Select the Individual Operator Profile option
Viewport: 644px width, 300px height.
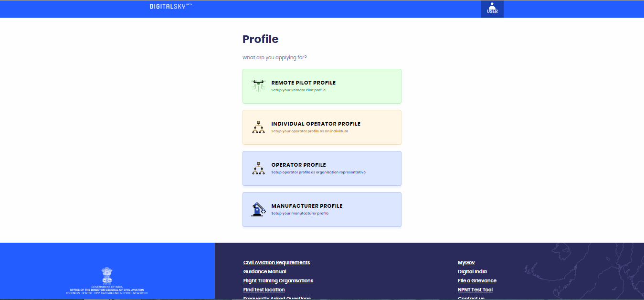tap(322, 127)
